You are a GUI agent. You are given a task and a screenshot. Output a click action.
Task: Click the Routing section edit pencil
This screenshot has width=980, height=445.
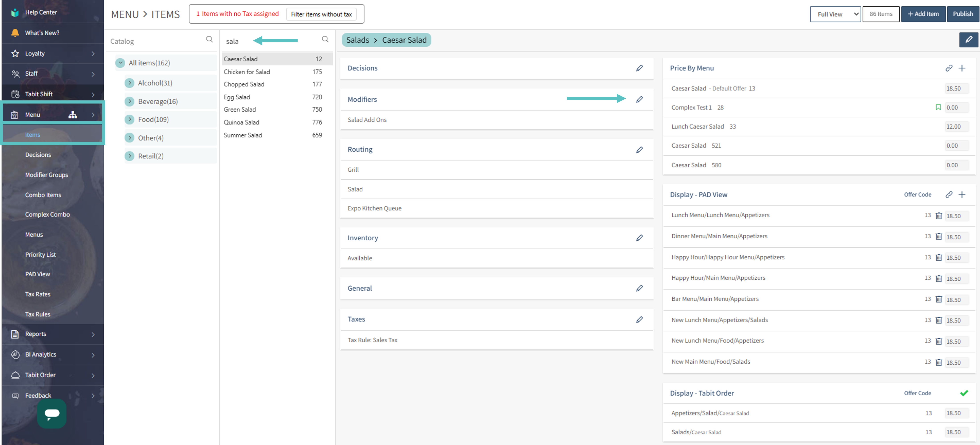(x=639, y=150)
